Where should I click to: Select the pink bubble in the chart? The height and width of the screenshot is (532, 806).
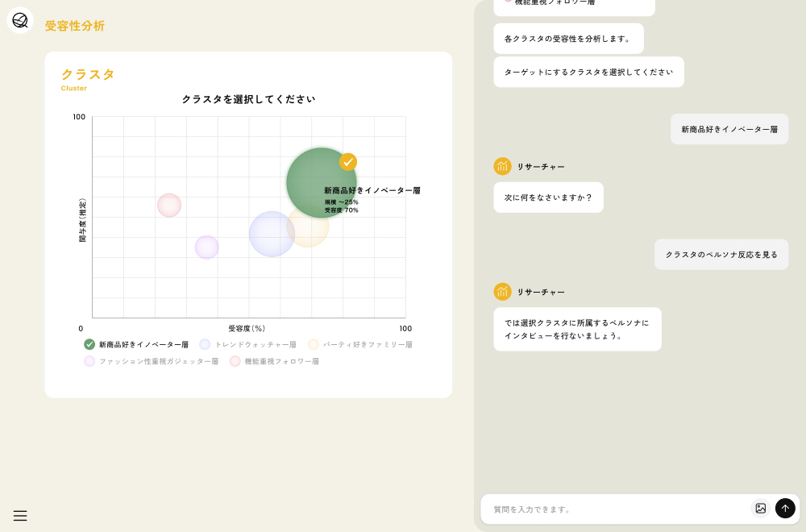(169, 206)
